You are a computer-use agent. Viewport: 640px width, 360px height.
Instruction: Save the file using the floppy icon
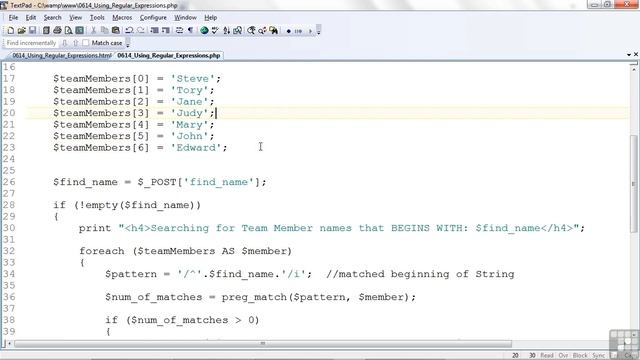click(32, 31)
